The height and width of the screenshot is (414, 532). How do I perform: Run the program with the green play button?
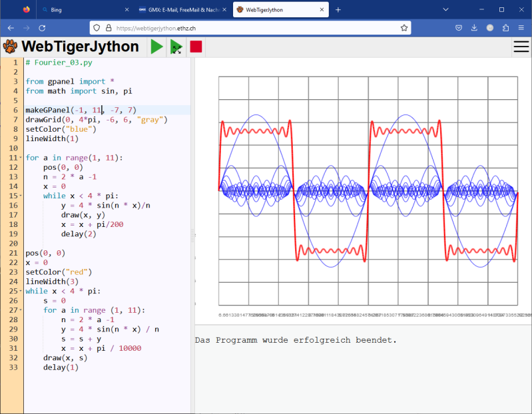pyautogui.click(x=156, y=46)
